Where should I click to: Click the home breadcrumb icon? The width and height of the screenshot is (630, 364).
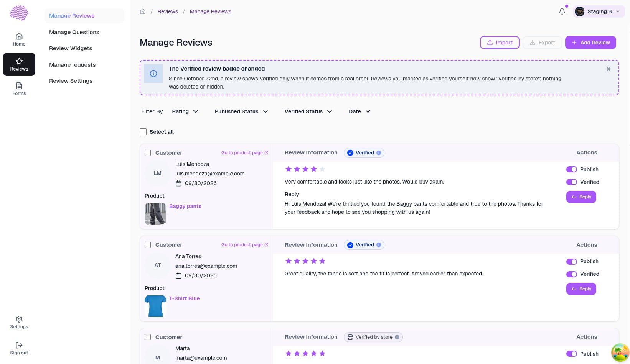(143, 11)
